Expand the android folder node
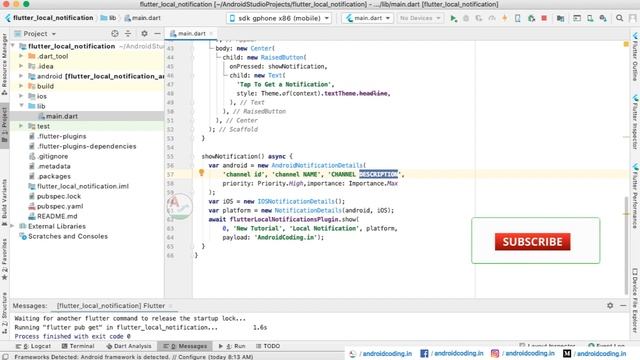The image size is (640, 360). coord(21,76)
